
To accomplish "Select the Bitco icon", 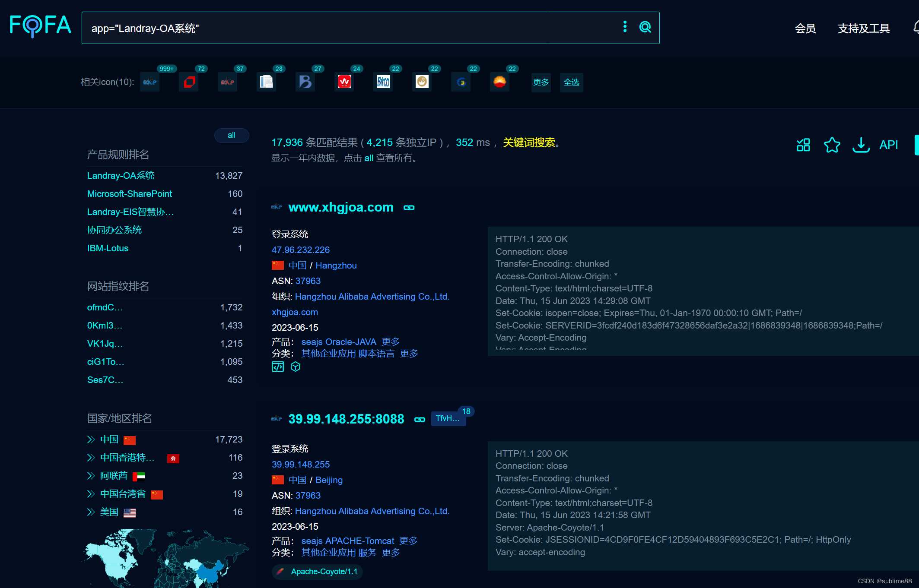I will tap(383, 82).
